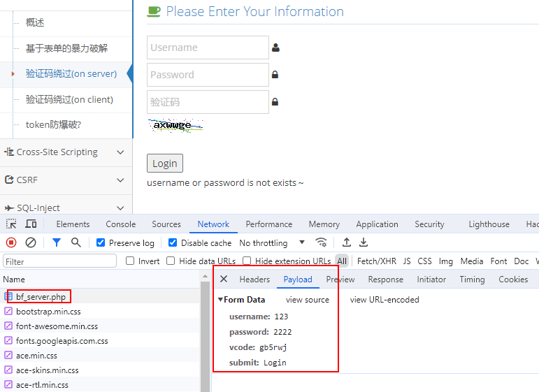Toggle the device toolbar icon
Screen dimensions: 539x392
coord(31,224)
